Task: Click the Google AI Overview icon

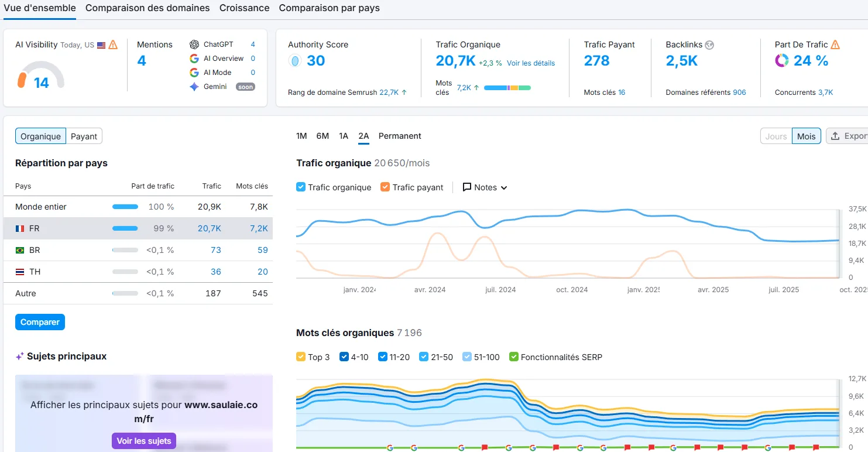Action: point(194,58)
